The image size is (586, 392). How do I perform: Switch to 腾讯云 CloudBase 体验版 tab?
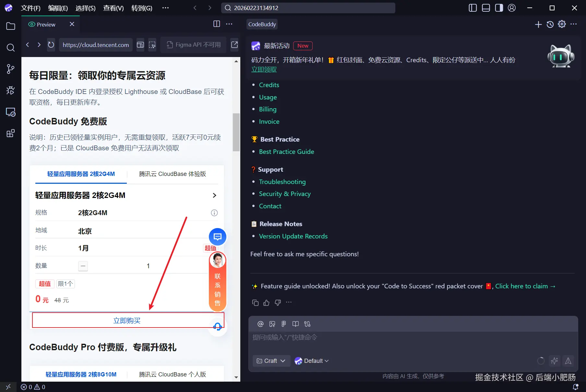point(173,174)
